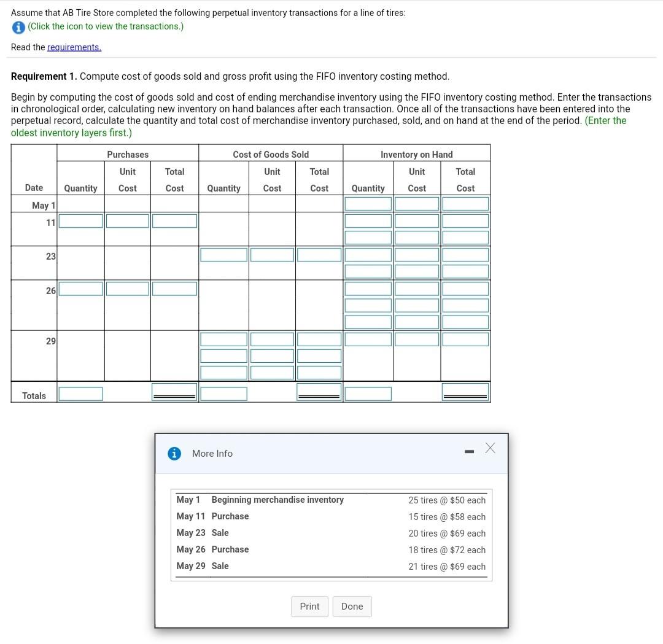Select Totals Cost of Goods Sold Quantity field
This screenshot has height=644, width=663.
tap(223, 394)
